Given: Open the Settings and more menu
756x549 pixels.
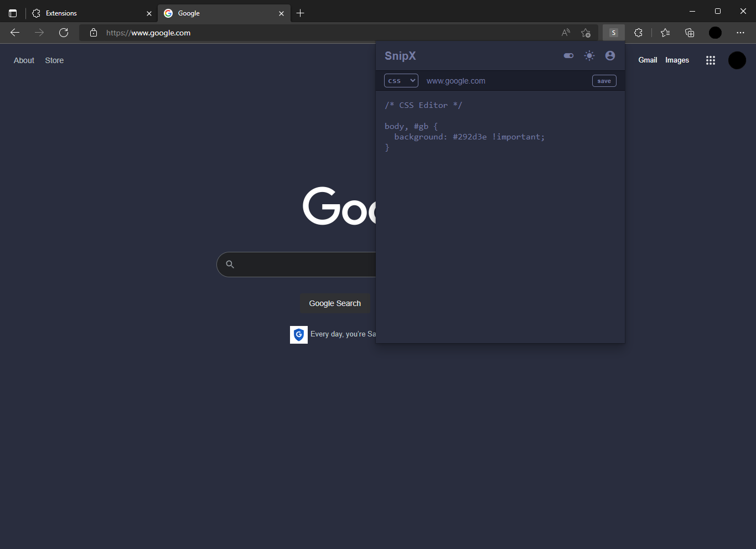Looking at the screenshot, I should pyautogui.click(x=741, y=33).
